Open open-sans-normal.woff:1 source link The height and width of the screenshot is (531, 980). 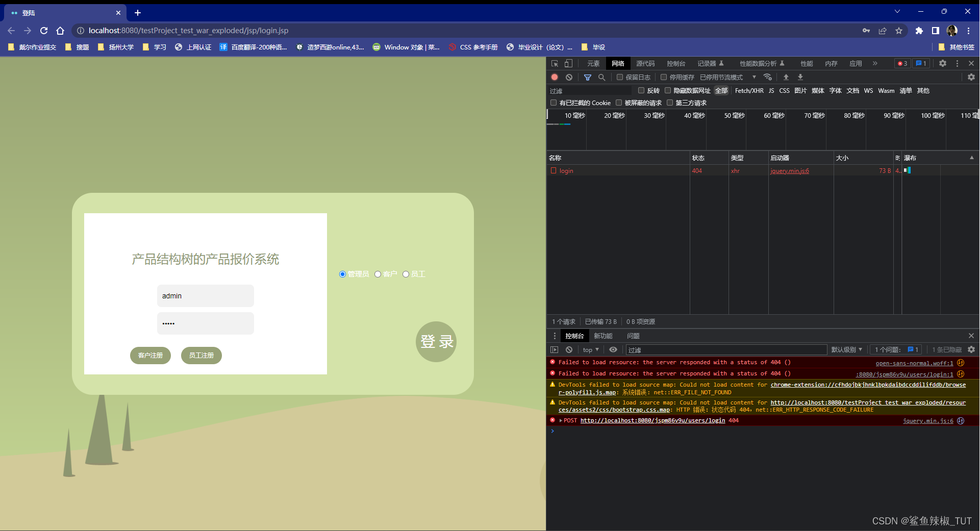click(x=914, y=363)
